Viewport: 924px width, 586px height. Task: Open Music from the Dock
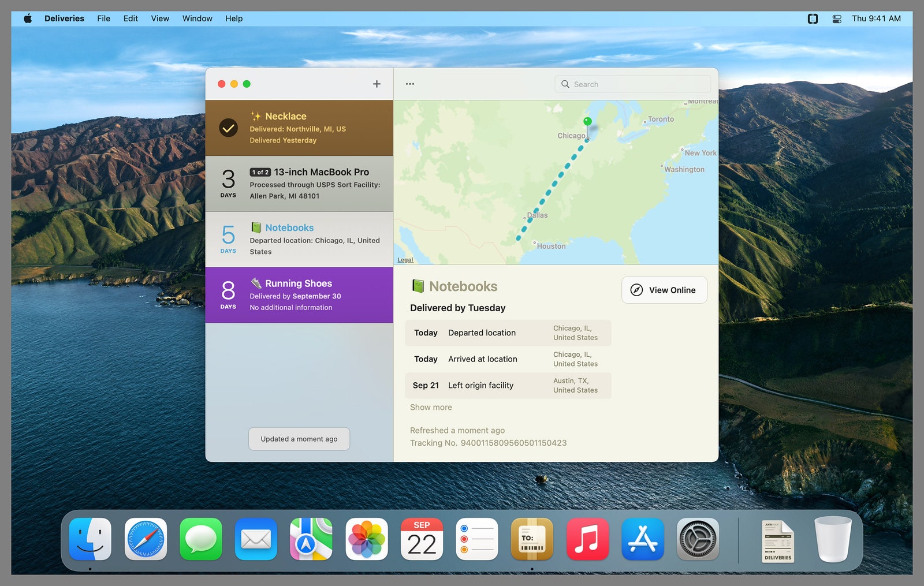click(587, 539)
